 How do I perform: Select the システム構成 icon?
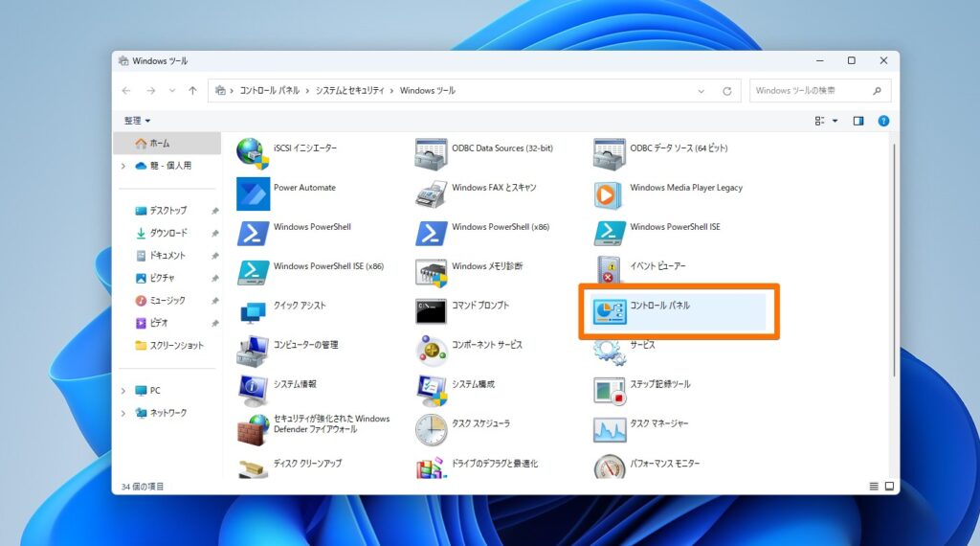pos(432,391)
